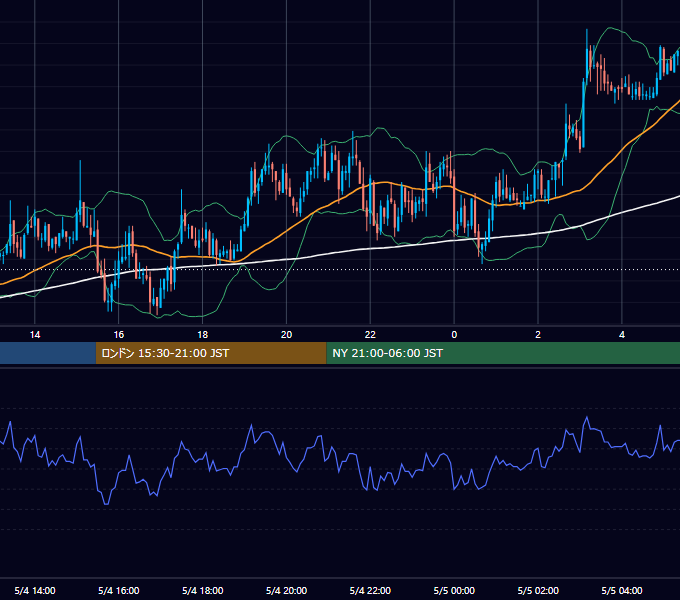This screenshot has width=680, height=600.
Task: Click the 5/4 20:00 time label
Action: [286, 590]
